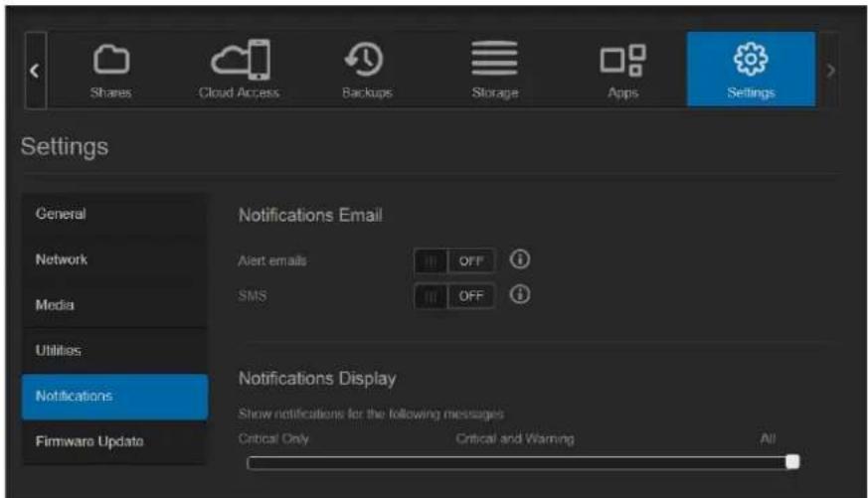Image resolution: width=868 pixels, height=498 pixels.
Task: Open the Cloud Access icon
Action: [241, 60]
